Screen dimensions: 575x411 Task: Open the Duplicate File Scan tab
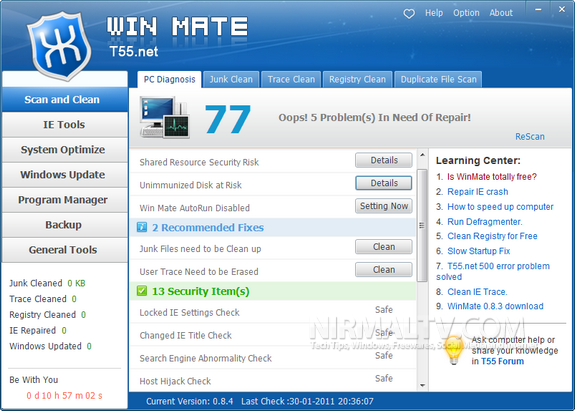tap(438, 80)
